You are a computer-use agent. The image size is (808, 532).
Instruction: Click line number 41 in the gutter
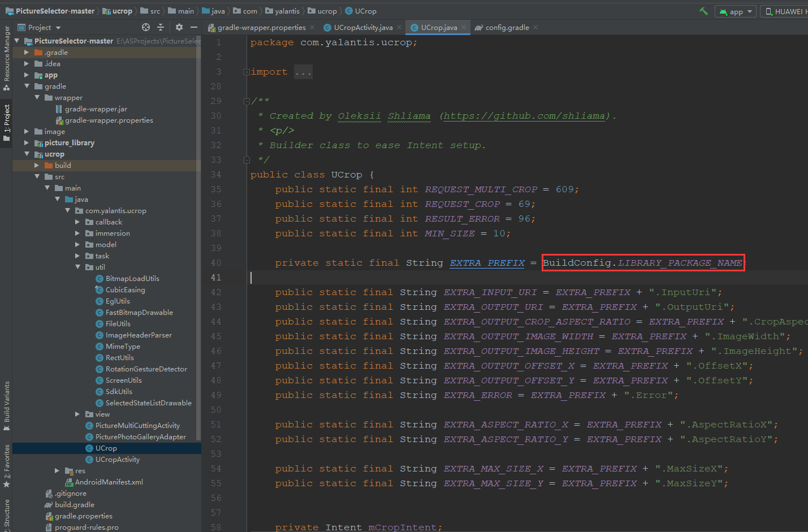coord(216,278)
